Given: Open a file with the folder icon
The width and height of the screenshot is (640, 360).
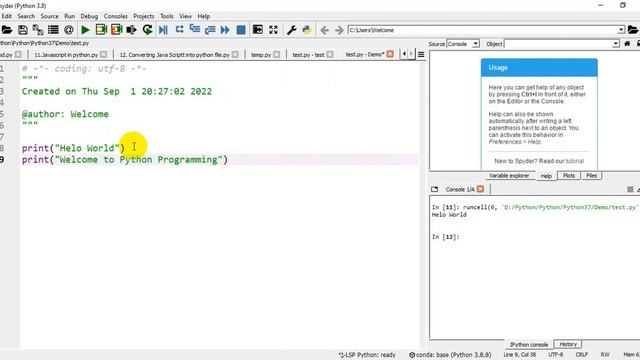Looking at the screenshot, I should click(7, 30).
